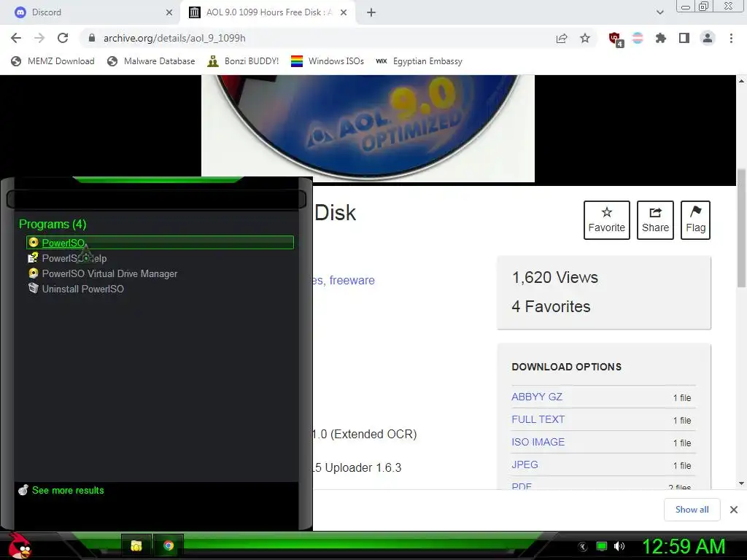Open the Extensions puzzle piece menu
Image resolution: width=747 pixels, height=560 pixels.
[660, 38]
